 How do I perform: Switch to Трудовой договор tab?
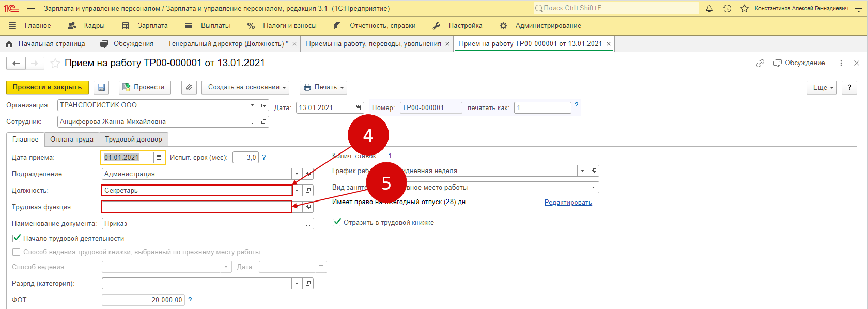(133, 140)
